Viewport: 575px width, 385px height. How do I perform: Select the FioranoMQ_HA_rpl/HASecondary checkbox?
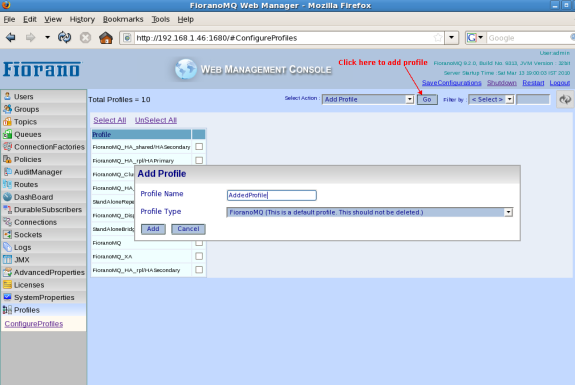click(x=199, y=270)
